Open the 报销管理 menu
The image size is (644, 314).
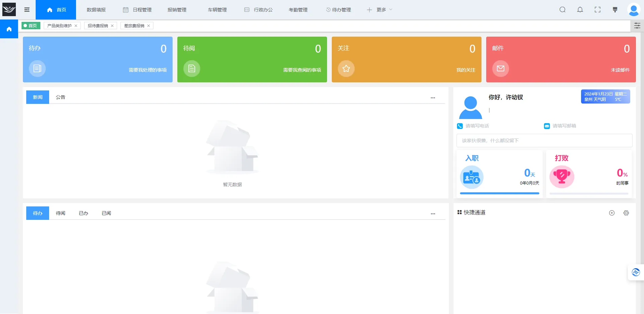(x=177, y=10)
